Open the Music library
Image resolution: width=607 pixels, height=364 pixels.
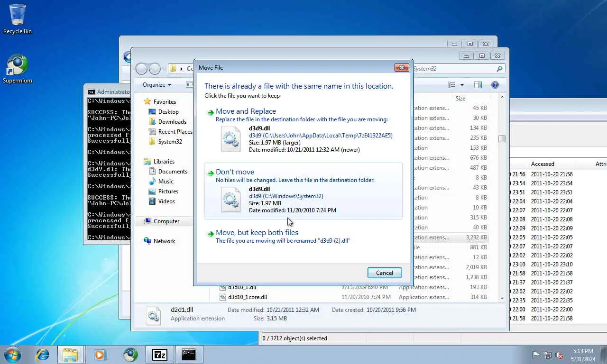(166, 181)
